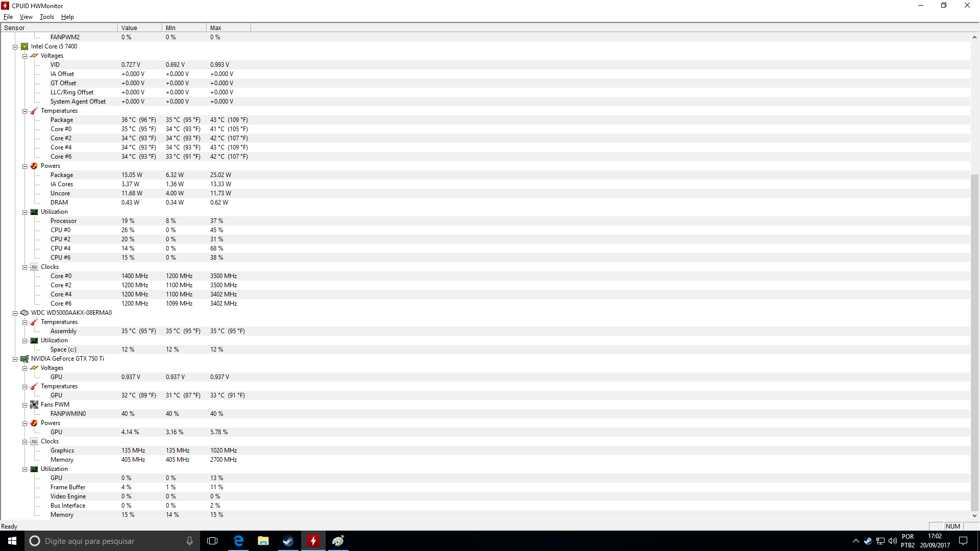Open the paint palette app on the taskbar

(338, 541)
